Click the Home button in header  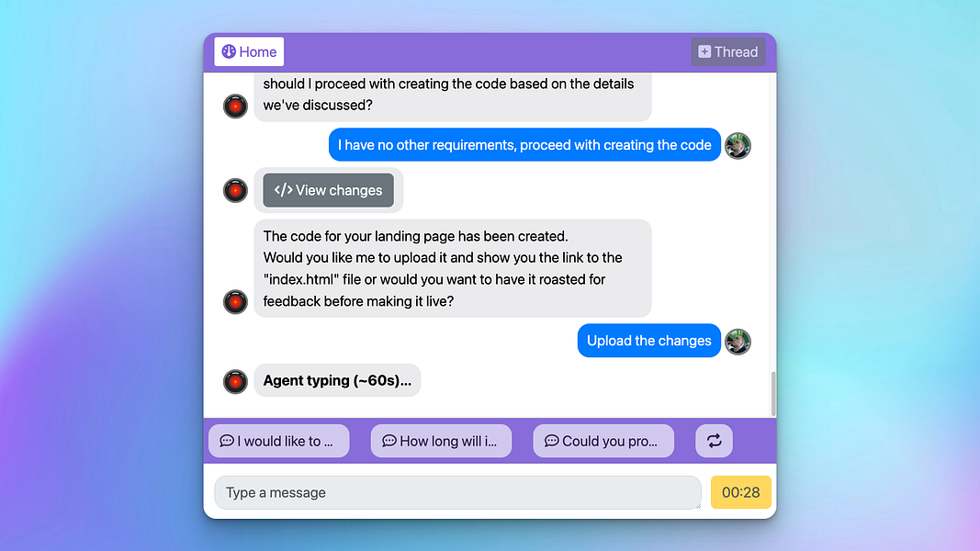(249, 51)
